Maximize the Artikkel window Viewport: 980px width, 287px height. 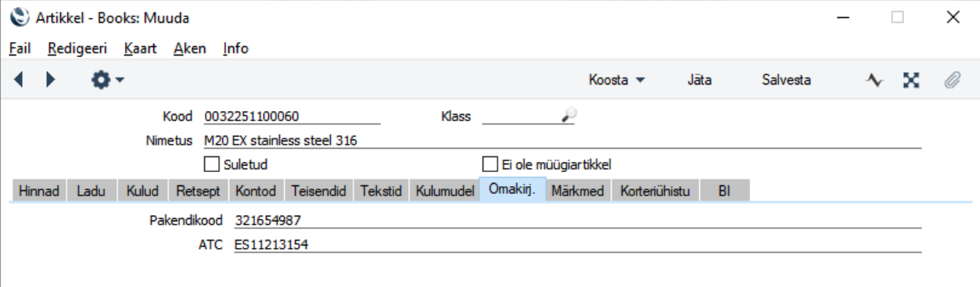coord(898,16)
